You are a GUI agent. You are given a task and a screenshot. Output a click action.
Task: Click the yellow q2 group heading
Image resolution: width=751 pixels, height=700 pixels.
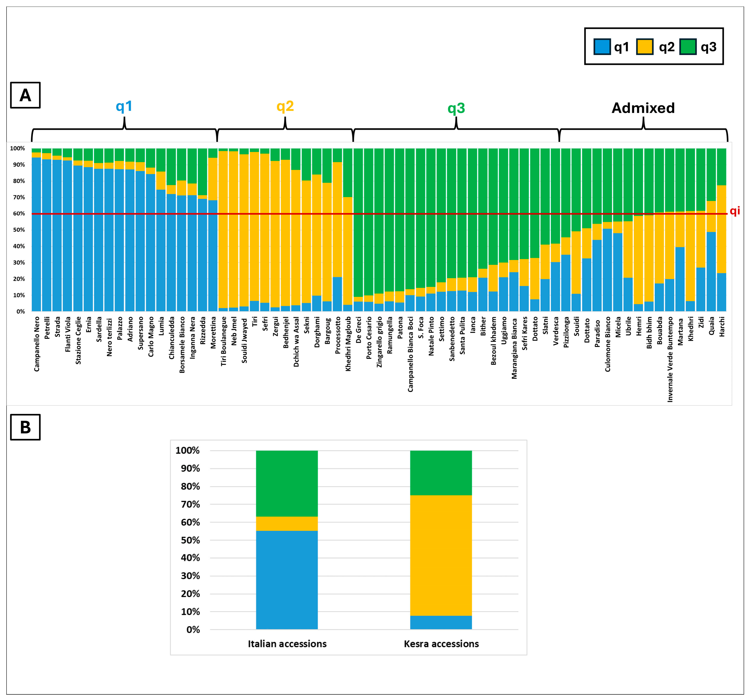click(x=285, y=106)
